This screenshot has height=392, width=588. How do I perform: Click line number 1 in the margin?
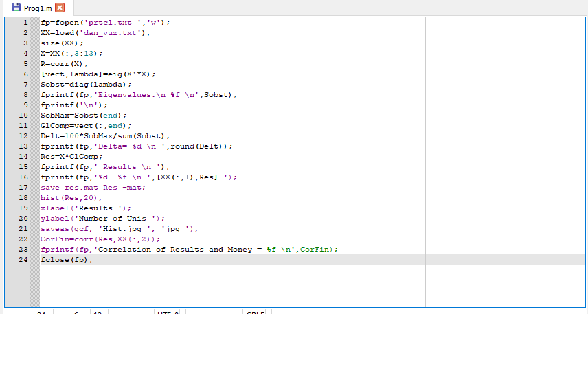[x=25, y=22]
